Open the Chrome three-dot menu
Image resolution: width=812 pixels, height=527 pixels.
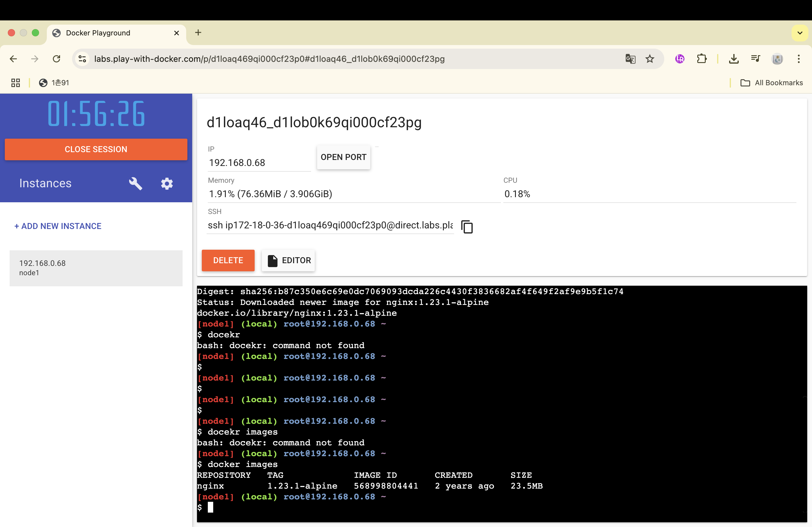[798, 59]
